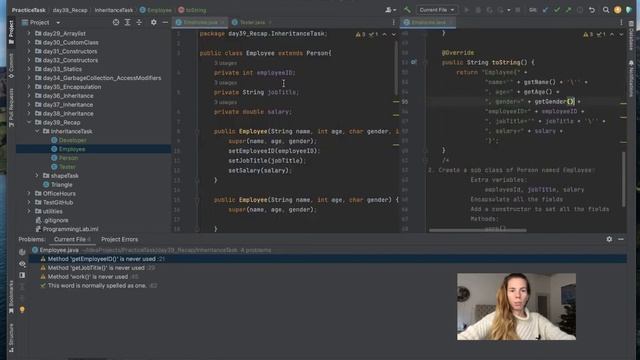The image size is (640, 360).
Task: Select the Employee.java tab in right editor
Action: 428,22
